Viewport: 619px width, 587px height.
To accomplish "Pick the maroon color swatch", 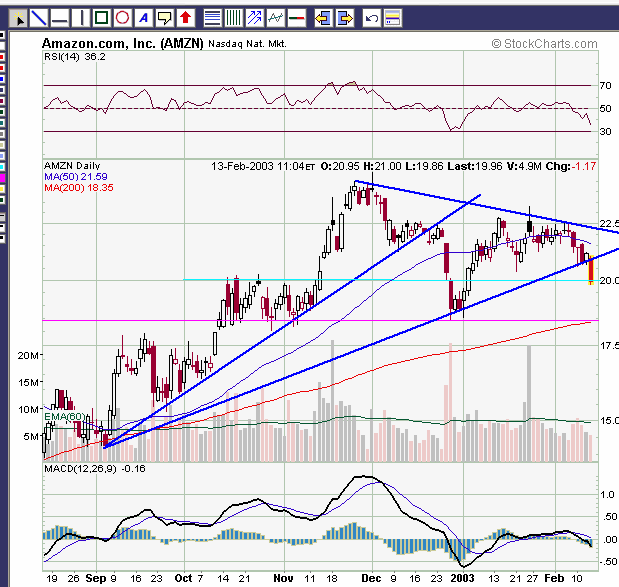I will coord(2,101).
